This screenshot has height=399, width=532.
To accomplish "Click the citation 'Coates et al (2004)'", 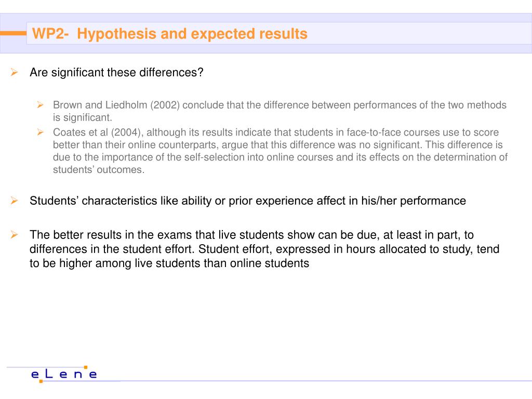I will (x=97, y=132).
